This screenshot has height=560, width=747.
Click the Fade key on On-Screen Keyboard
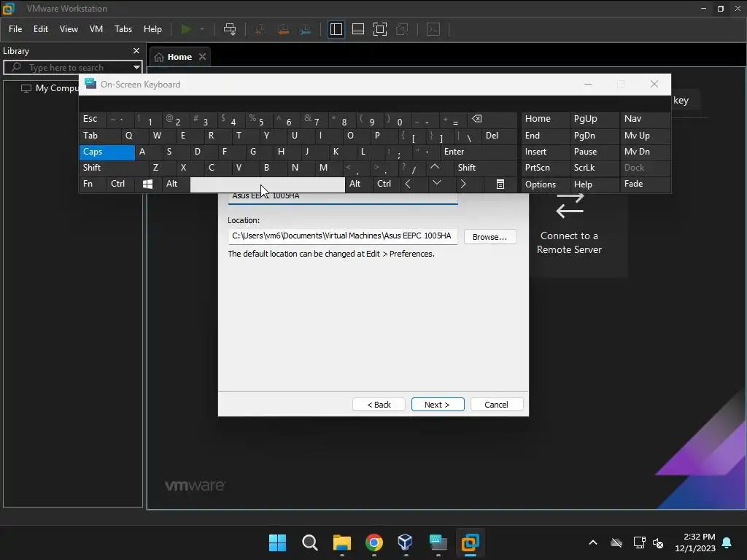click(645, 184)
